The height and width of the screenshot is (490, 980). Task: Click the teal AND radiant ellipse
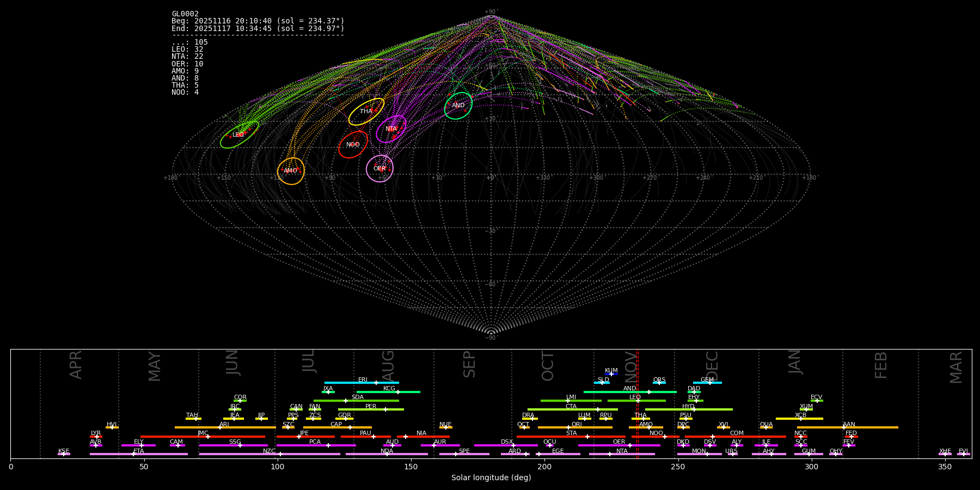coord(458,106)
